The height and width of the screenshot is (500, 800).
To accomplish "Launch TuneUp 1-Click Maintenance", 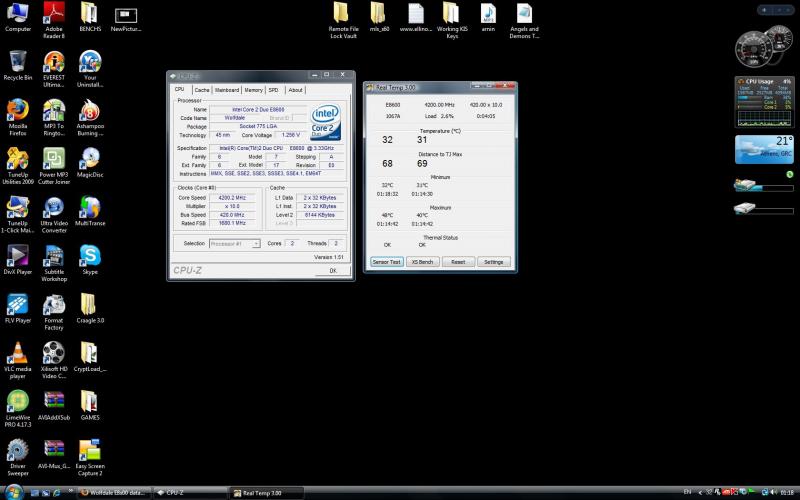I will tap(18, 215).
